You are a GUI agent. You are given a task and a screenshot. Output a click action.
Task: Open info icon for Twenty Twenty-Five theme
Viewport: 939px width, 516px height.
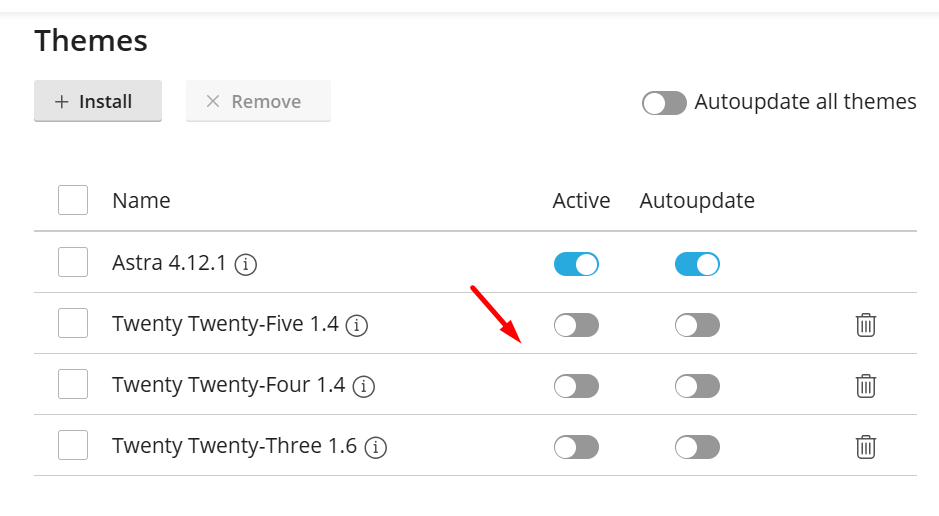pos(357,325)
